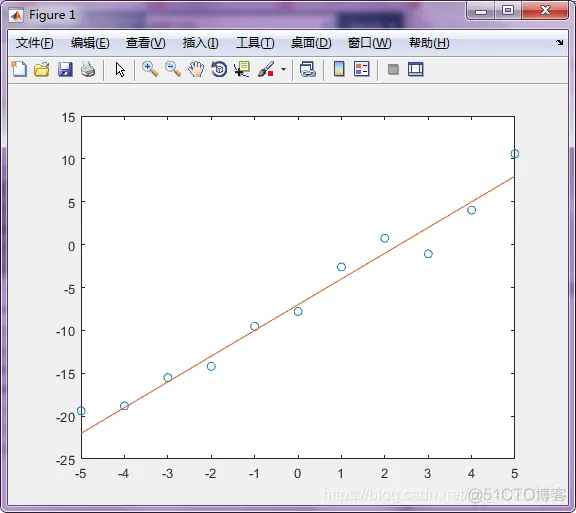
Task: Open the 文件(F) menu
Action: [x=35, y=43]
